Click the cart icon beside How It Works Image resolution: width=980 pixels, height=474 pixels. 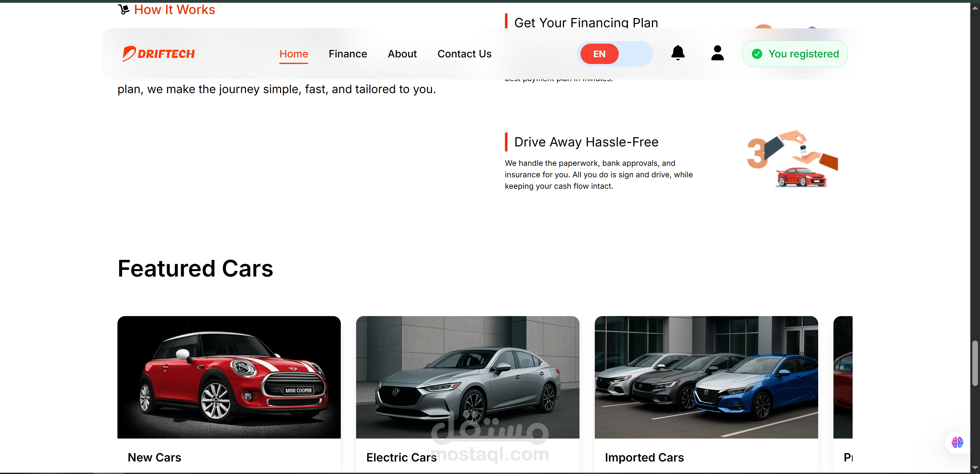pyautogui.click(x=124, y=9)
